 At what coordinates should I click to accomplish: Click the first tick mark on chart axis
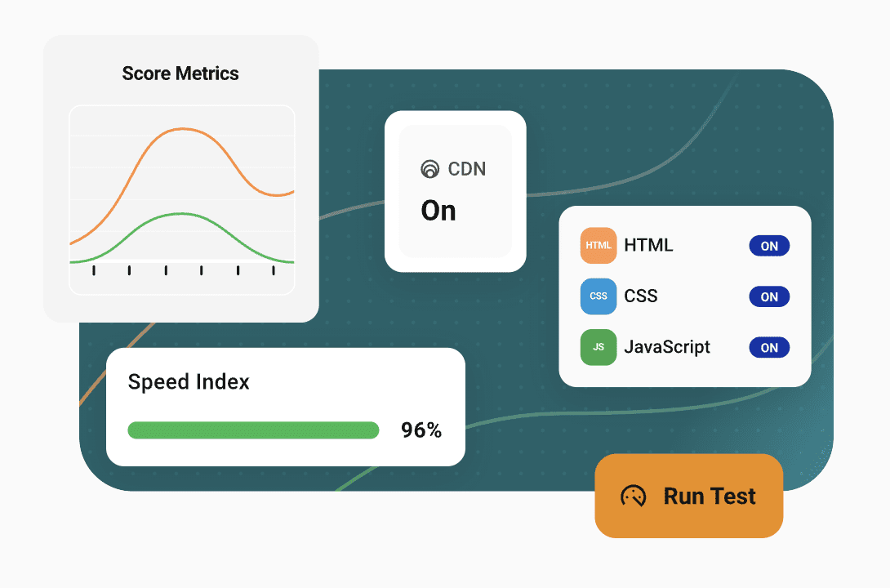pos(94,270)
